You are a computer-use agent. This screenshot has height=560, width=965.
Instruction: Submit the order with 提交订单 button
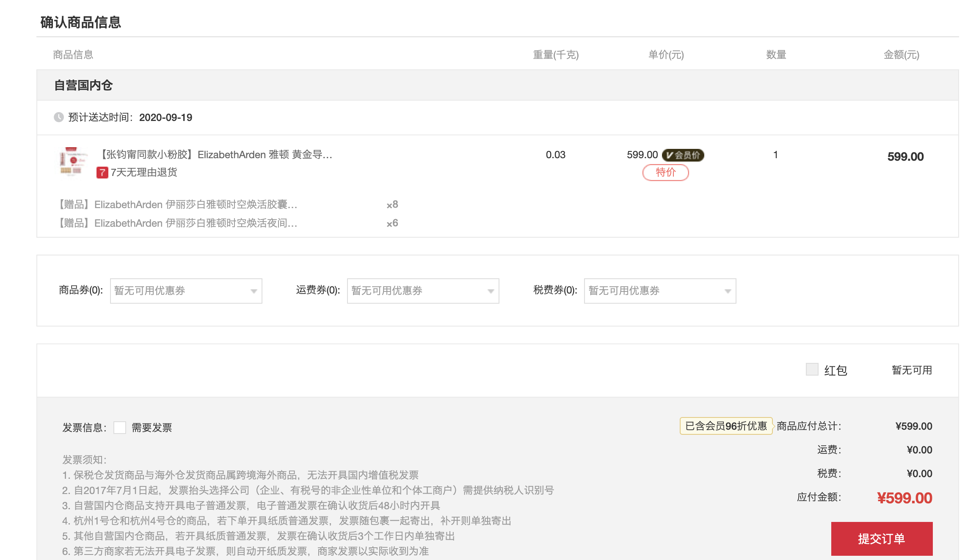tap(882, 538)
